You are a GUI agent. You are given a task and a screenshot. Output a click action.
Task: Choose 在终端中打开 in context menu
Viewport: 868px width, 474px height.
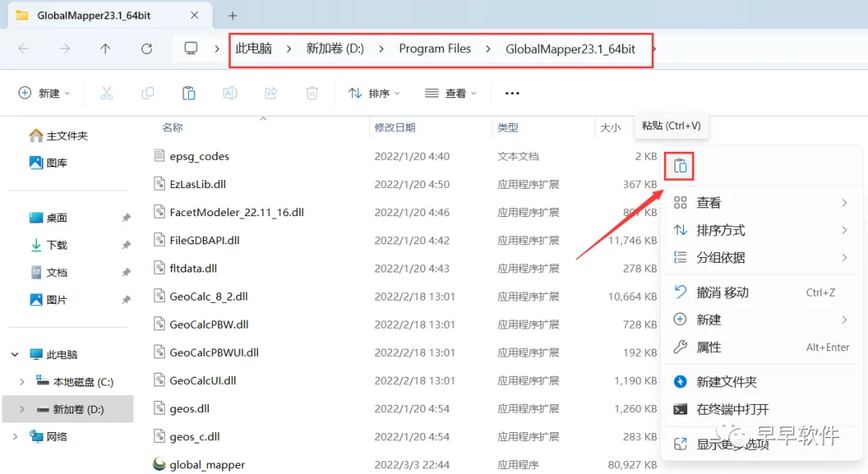click(x=761, y=409)
